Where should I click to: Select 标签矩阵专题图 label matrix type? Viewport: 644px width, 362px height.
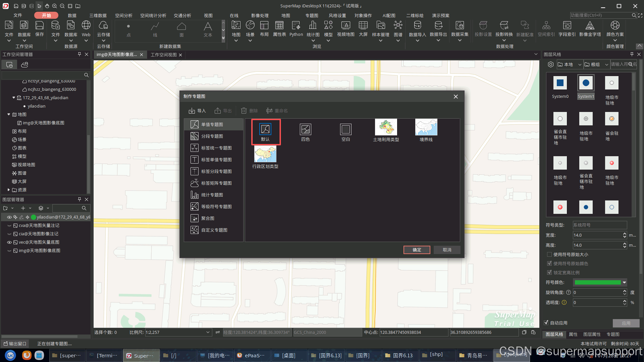(x=214, y=183)
